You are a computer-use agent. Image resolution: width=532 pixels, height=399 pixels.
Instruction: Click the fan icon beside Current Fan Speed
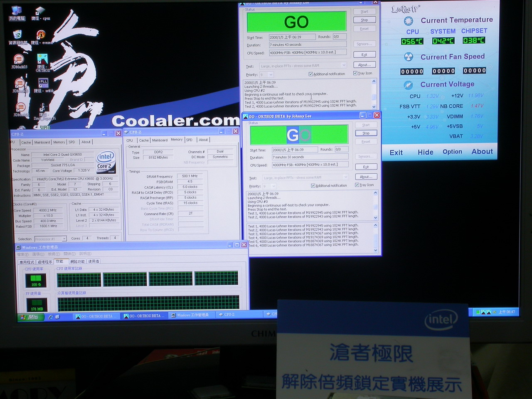click(409, 57)
